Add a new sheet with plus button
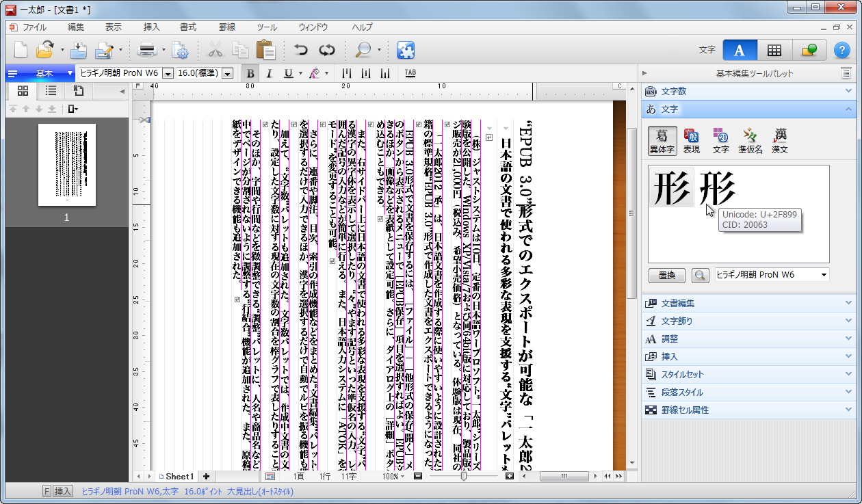This screenshot has width=862, height=504. click(206, 476)
